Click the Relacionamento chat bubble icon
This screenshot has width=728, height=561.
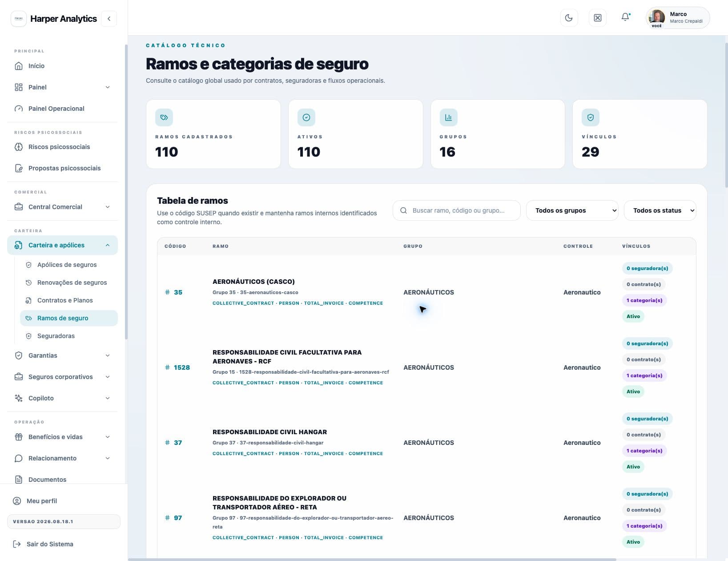pyautogui.click(x=19, y=458)
